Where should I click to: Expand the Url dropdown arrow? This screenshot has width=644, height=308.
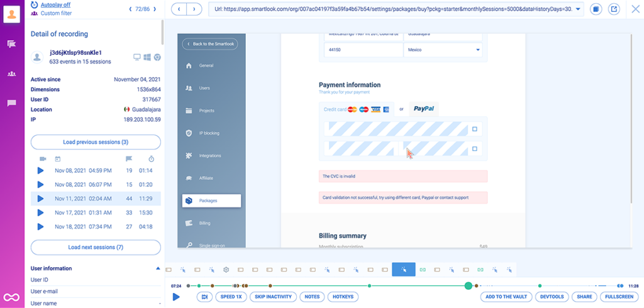click(x=579, y=9)
